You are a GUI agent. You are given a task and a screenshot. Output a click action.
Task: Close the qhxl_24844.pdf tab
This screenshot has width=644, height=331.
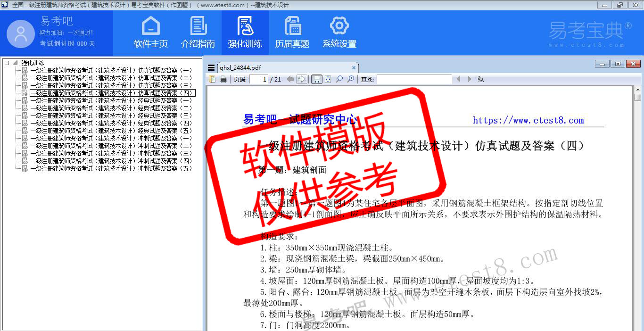coord(354,67)
